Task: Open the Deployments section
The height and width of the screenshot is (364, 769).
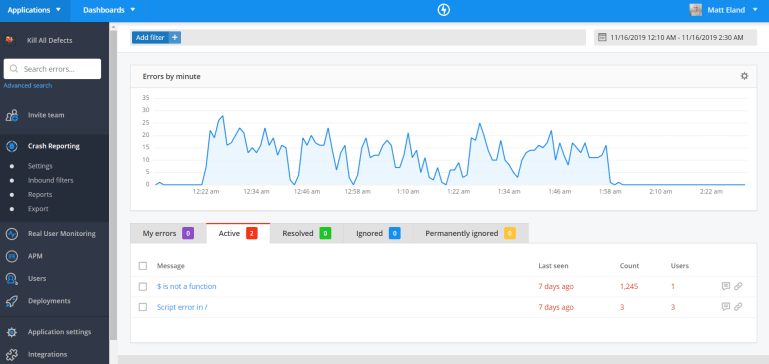Action: (x=49, y=301)
